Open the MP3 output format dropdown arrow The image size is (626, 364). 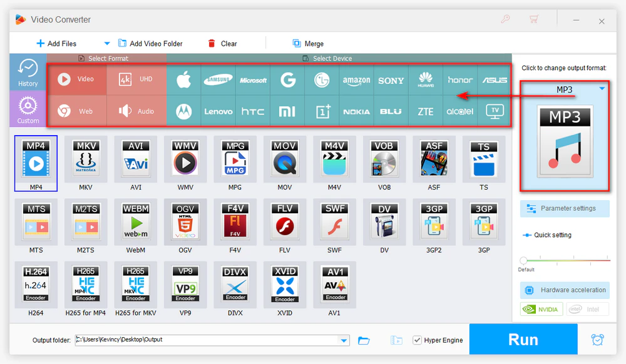602,89
